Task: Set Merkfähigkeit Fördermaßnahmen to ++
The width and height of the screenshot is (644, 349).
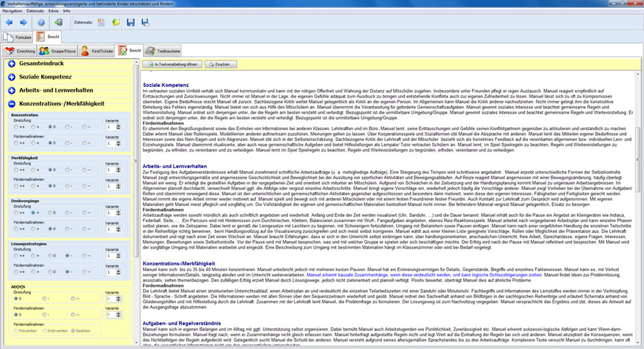Action: (16, 186)
